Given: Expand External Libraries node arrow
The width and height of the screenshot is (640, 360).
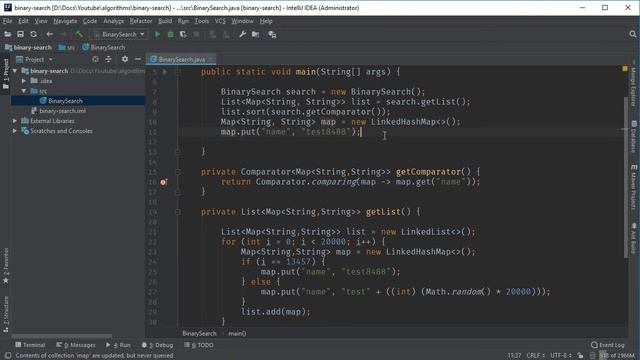Looking at the screenshot, I should [15, 121].
